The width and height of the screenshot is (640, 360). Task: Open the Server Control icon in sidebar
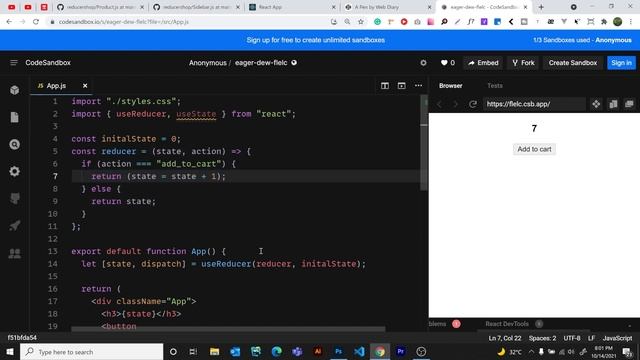[15, 198]
